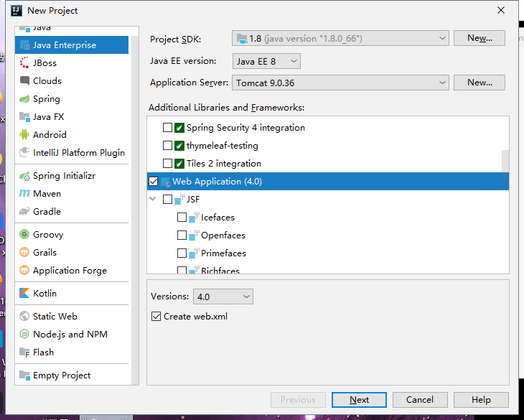The height and width of the screenshot is (420, 524).
Task: Click the Node.js and NPM hexagon icon
Action: tap(24, 334)
